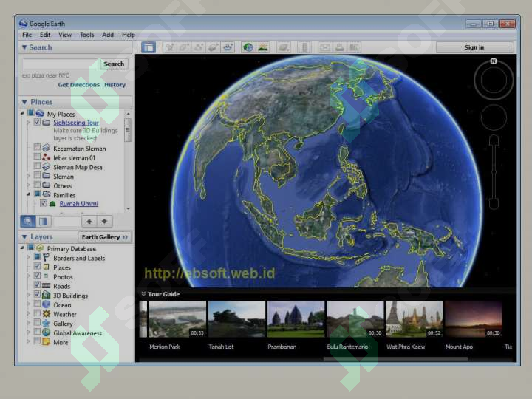
Task: Open the planets switcher icon
Action: pyautogui.click(x=283, y=47)
